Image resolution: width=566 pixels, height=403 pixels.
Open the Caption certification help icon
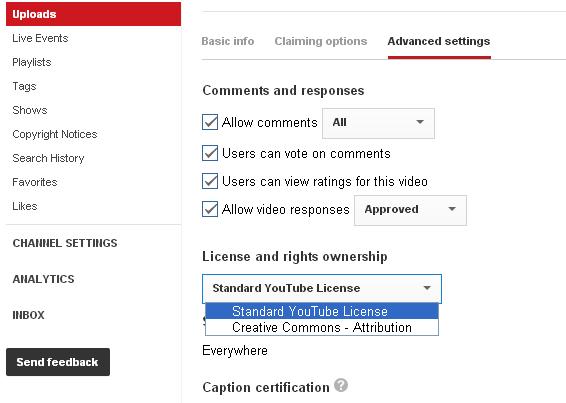pos(341,385)
